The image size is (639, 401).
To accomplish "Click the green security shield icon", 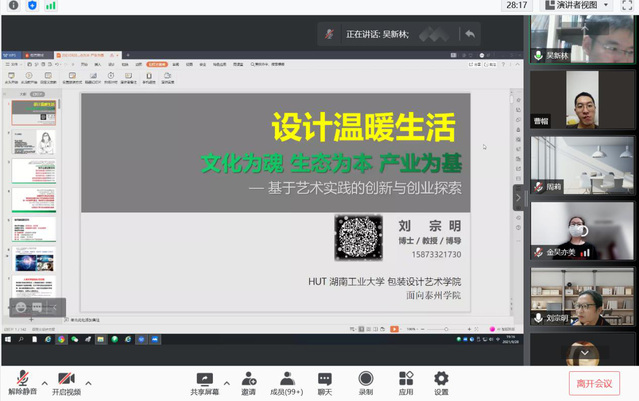I will tap(33, 6).
